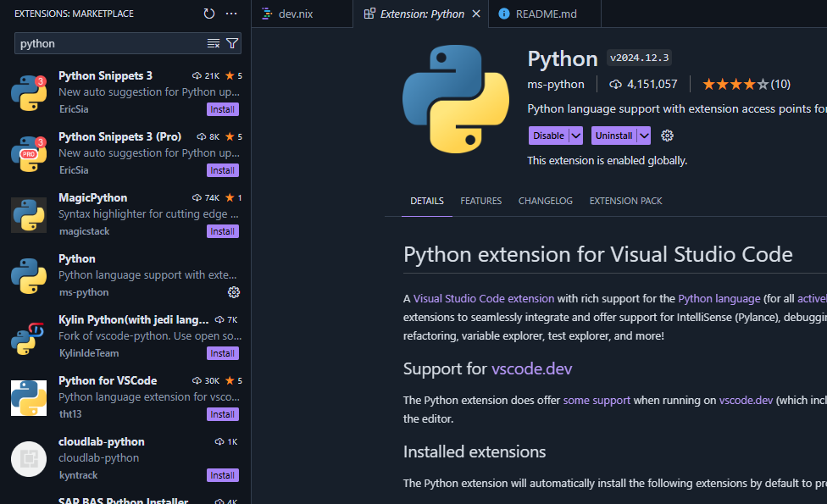Expand the Disable dropdown arrow

(576, 136)
